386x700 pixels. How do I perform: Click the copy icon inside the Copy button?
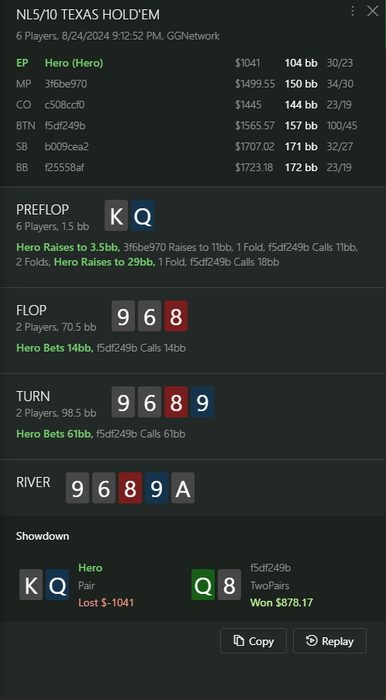click(x=239, y=641)
